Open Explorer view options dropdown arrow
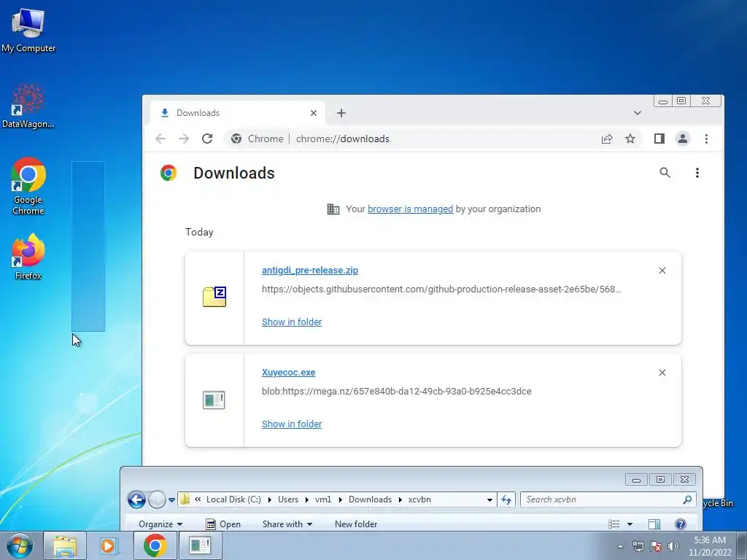The image size is (747, 560). pyautogui.click(x=630, y=524)
